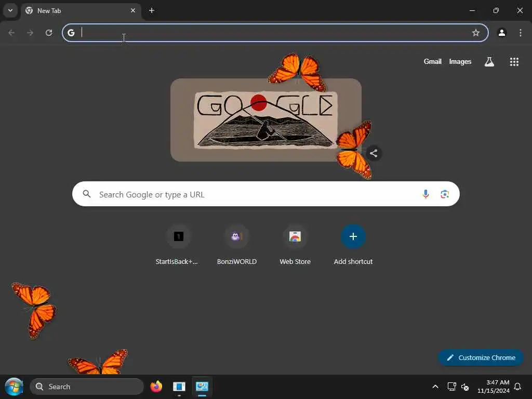Viewport: 532px width, 399px height.
Task: Start voice search with microphone
Action: point(425,194)
